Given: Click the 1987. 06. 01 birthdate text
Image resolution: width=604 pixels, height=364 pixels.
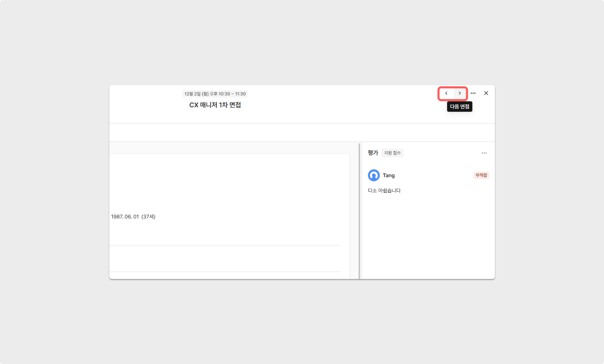Looking at the screenshot, I should (125, 217).
